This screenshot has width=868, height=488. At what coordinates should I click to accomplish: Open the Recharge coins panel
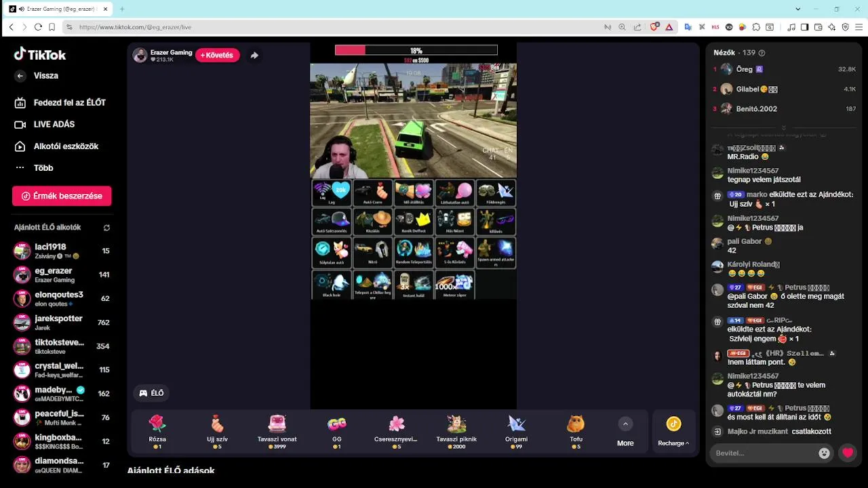(x=673, y=432)
